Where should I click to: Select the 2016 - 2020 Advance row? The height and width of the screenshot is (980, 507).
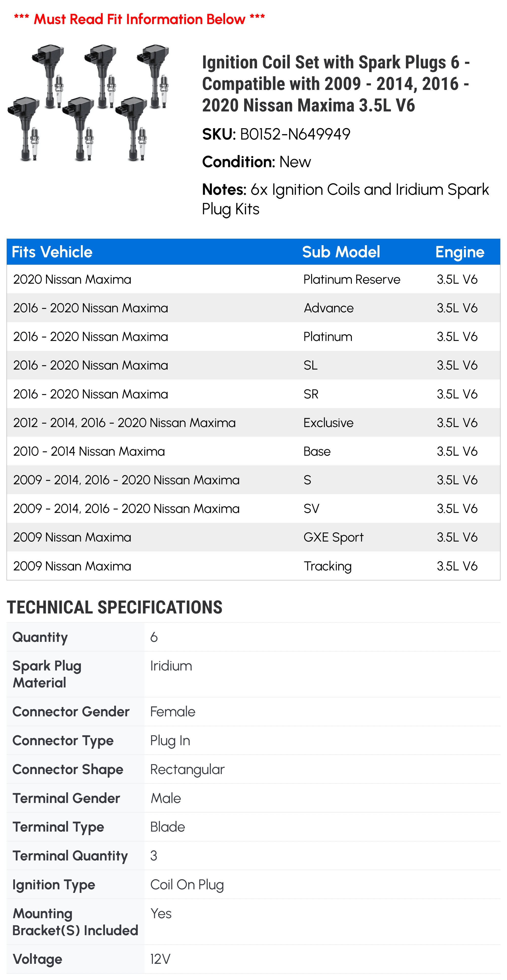253,308
